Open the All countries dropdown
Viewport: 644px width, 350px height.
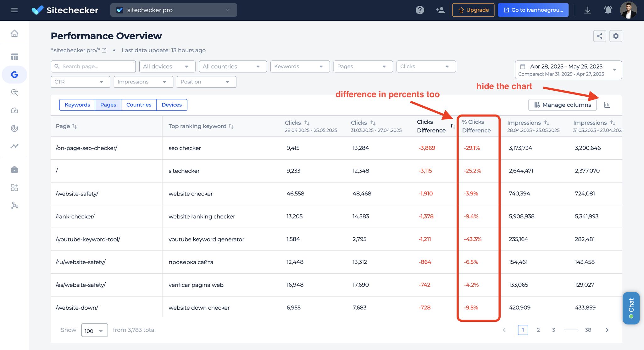click(x=233, y=66)
